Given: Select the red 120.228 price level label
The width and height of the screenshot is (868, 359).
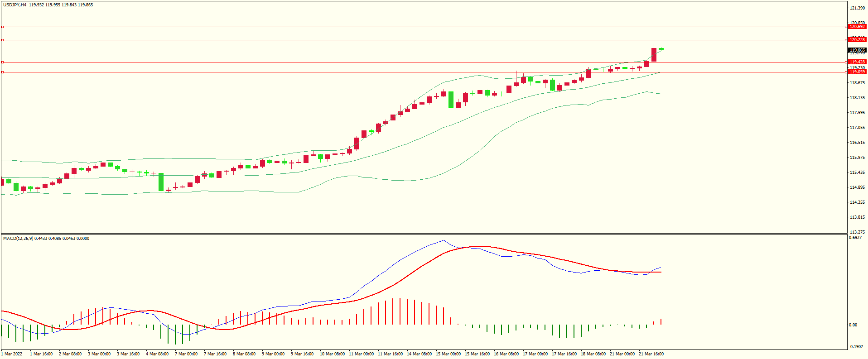Looking at the screenshot, I should point(857,40).
